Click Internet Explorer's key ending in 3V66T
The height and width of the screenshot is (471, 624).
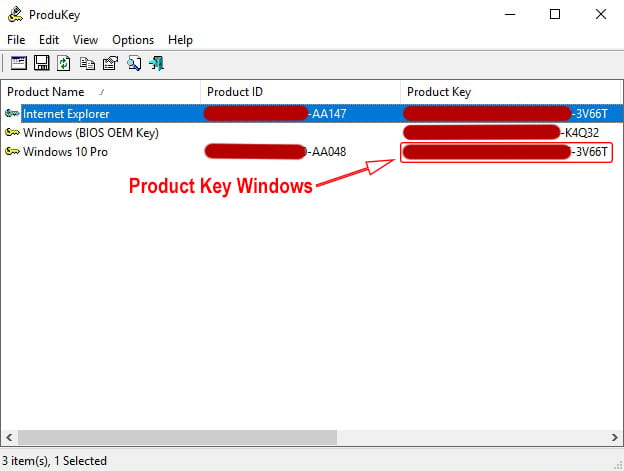[505, 114]
